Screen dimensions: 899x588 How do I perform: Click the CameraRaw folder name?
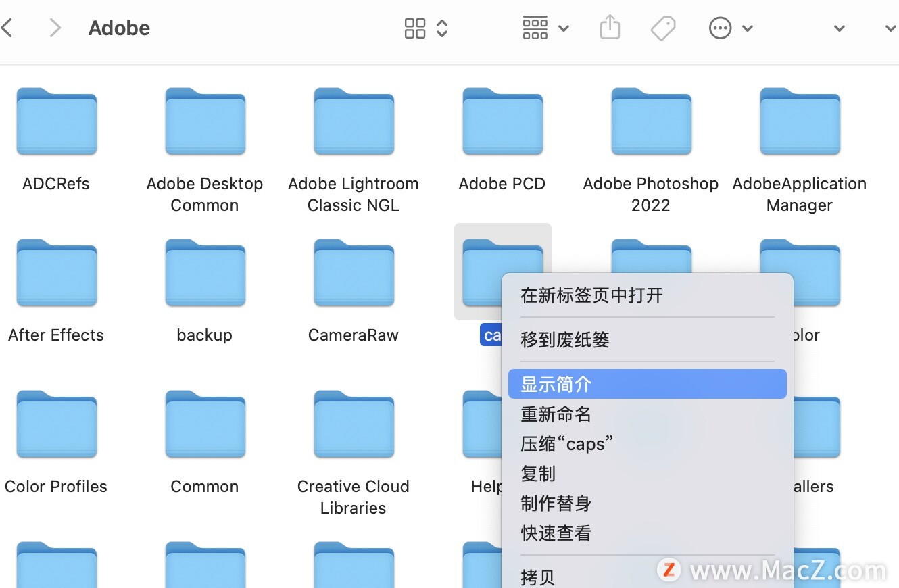[x=354, y=335]
